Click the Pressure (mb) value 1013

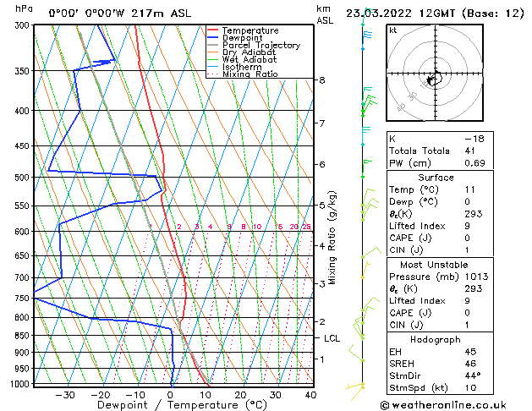(476, 277)
